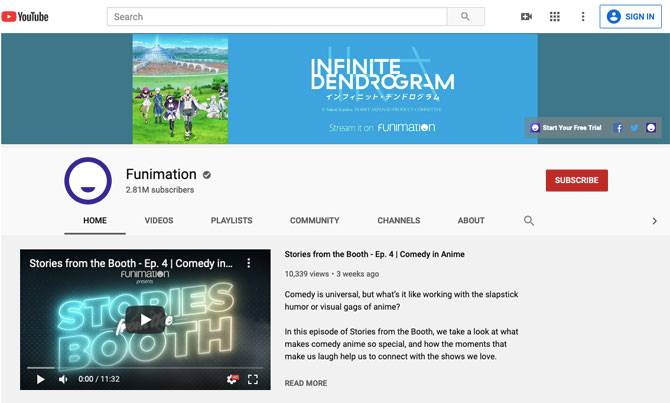Open the Playlists tab
This screenshot has width=670, height=403.
[x=232, y=221]
